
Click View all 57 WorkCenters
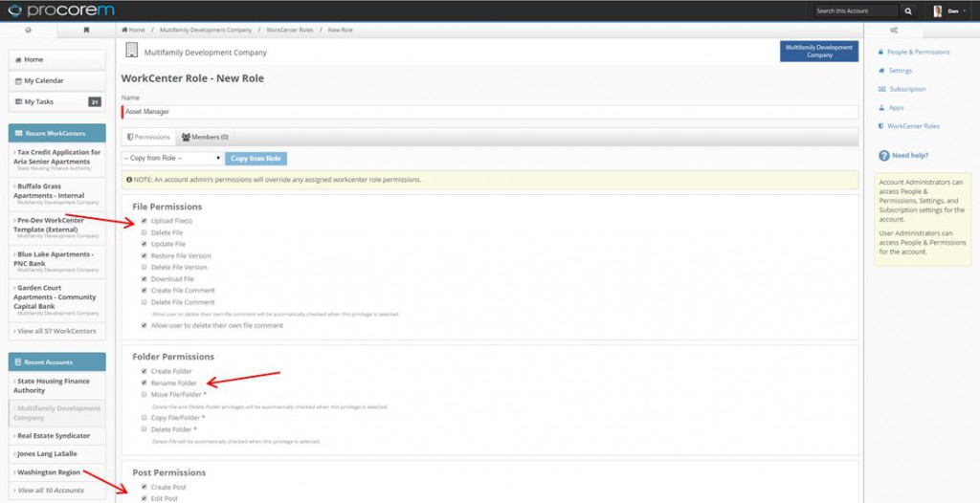[56, 331]
